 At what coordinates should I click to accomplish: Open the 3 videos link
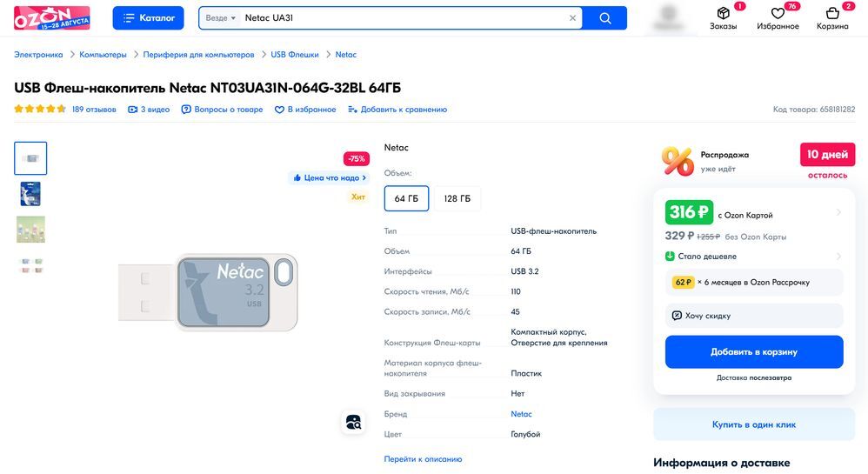point(149,110)
